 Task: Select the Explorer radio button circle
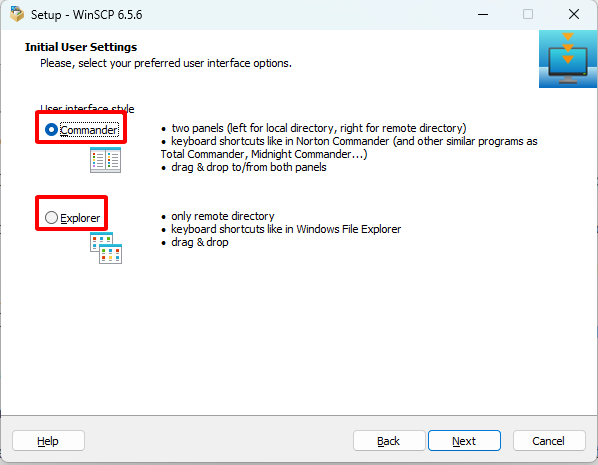click(51, 217)
